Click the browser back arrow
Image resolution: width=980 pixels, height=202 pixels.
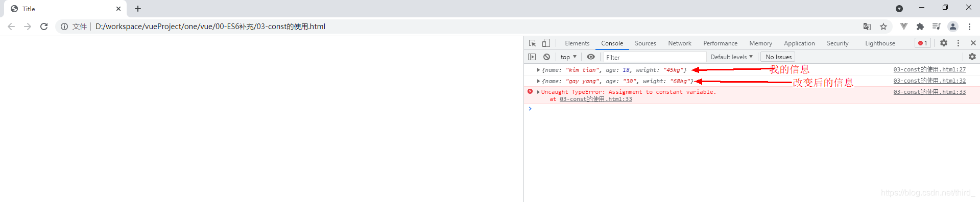tap(11, 27)
